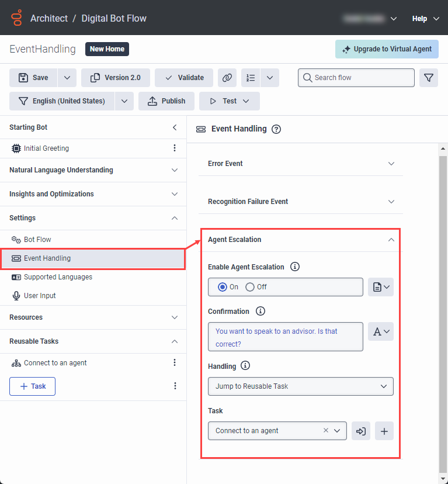Open Save options dropdown arrow

(67, 78)
